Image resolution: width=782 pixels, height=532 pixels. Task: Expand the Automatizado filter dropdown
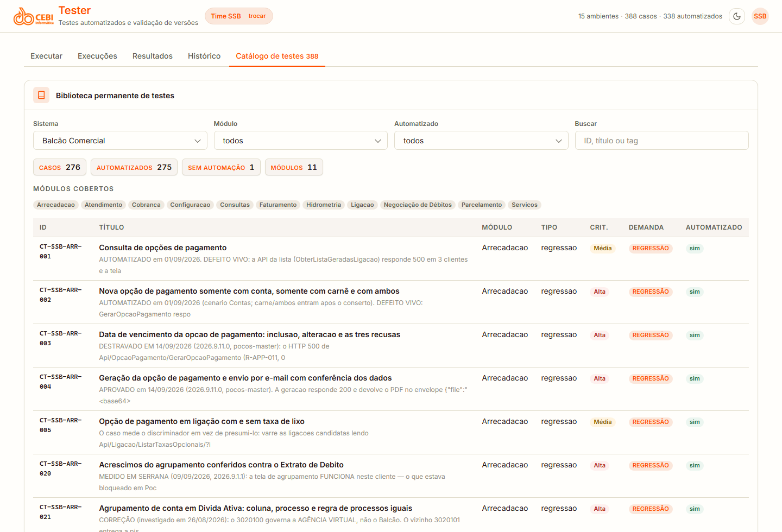coord(481,141)
